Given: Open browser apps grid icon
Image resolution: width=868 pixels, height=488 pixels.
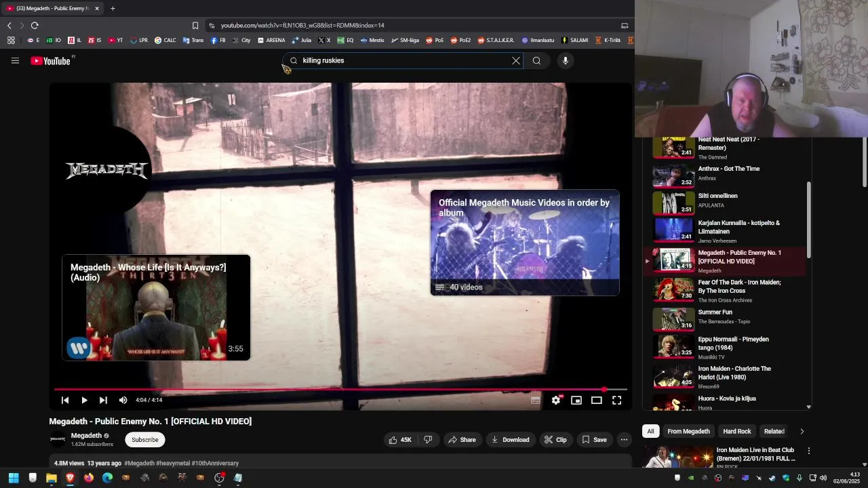Looking at the screenshot, I should (11, 40).
